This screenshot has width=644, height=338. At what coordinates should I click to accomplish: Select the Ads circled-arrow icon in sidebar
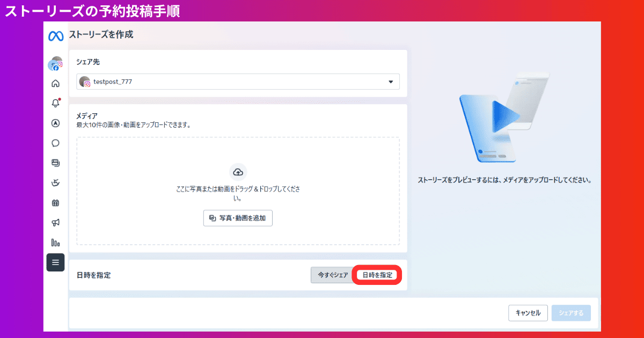click(x=55, y=123)
